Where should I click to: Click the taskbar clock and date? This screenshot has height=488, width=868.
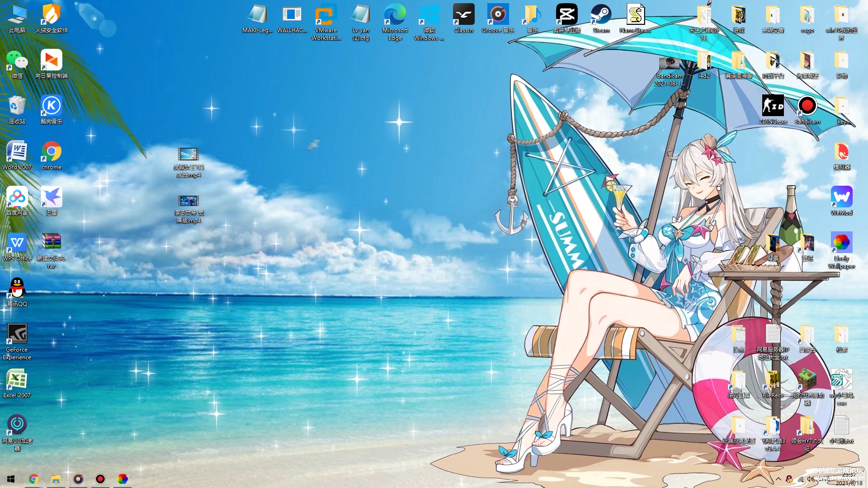coord(848,479)
